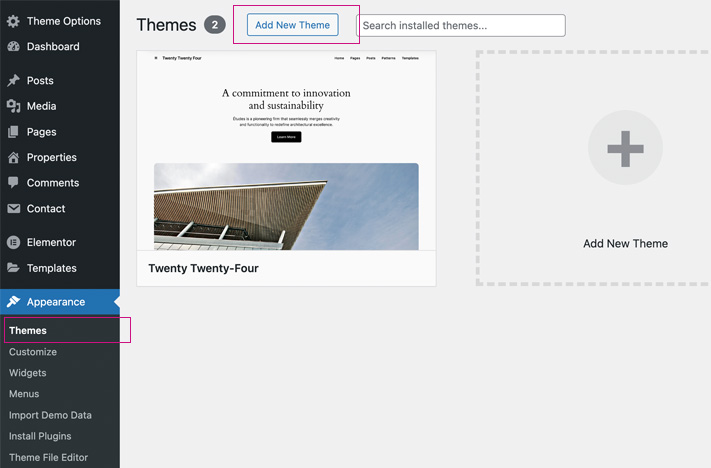Image resolution: width=711 pixels, height=468 pixels.
Task: Open Theme Options menu item
Action: tap(64, 21)
